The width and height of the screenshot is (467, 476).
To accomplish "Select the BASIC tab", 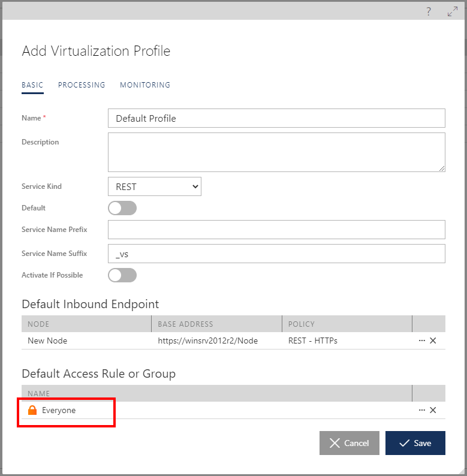I will tap(32, 85).
